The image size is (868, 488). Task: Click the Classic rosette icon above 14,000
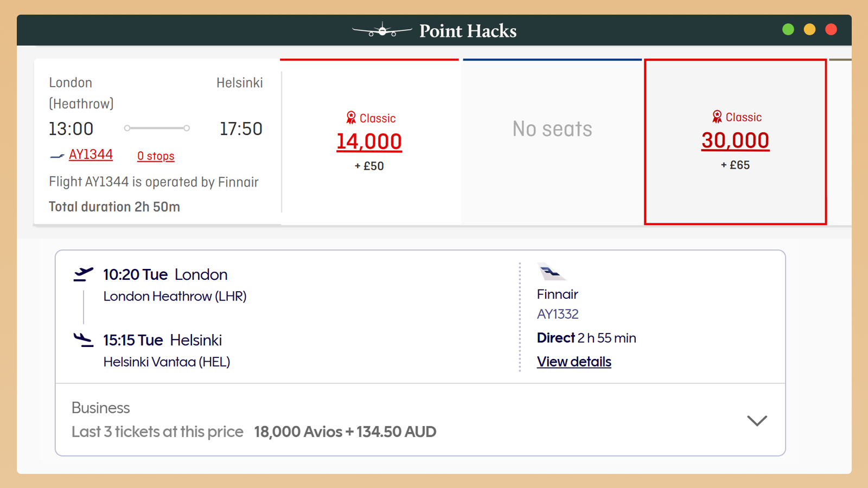coord(351,118)
